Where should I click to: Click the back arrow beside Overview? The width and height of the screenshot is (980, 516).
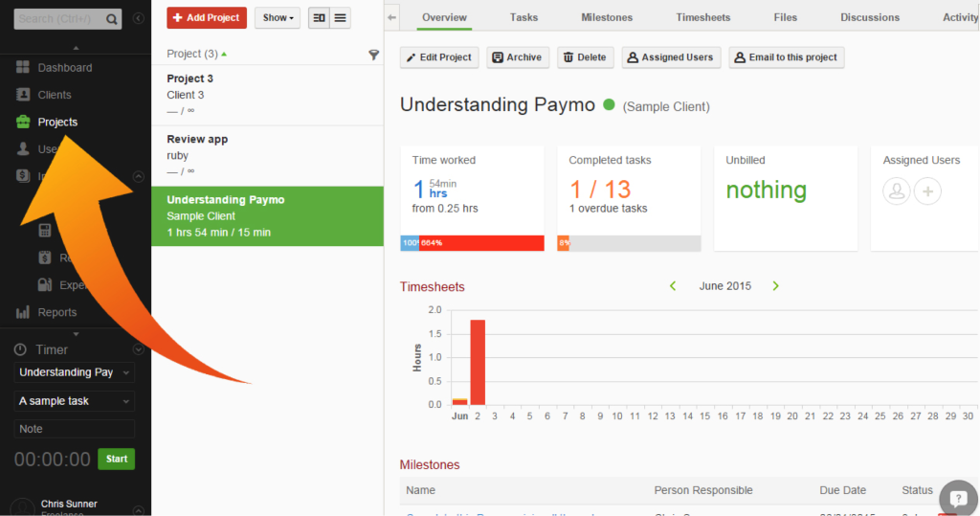coord(391,17)
